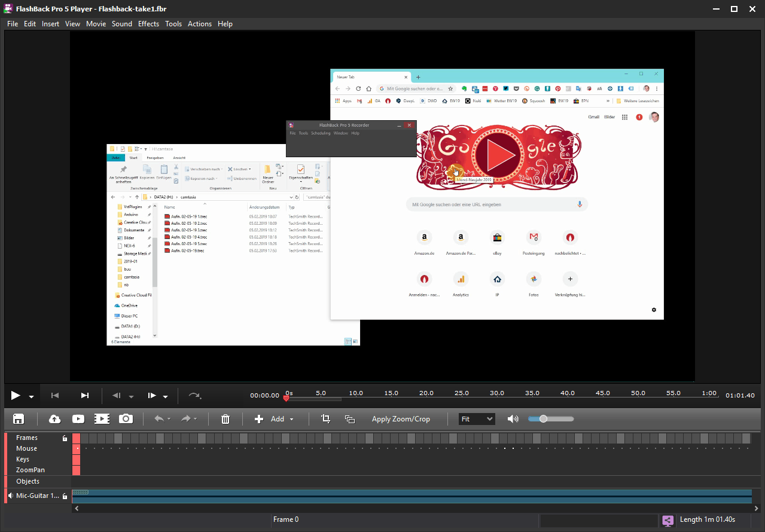Open the Movie menu

96,24
